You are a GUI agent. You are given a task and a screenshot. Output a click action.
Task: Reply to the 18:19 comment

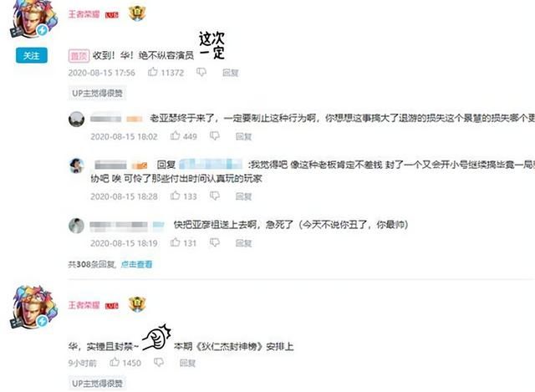point(243,243)
